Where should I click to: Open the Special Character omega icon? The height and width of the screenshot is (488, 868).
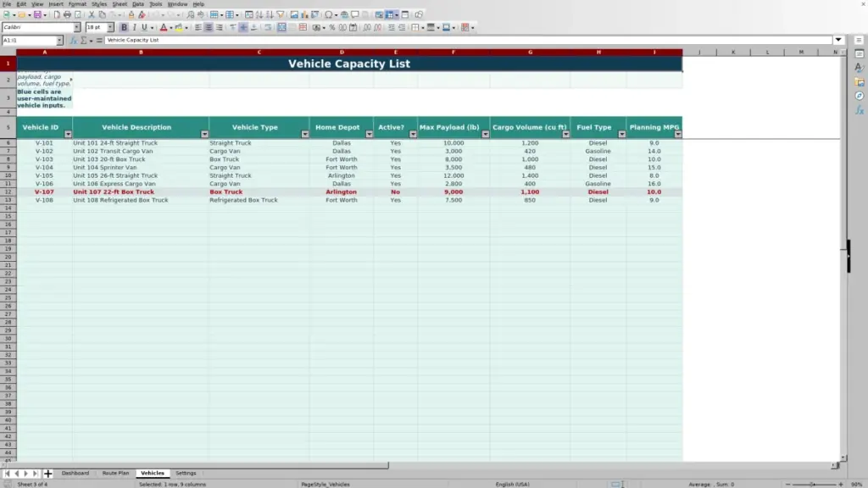tap(329, 15)
